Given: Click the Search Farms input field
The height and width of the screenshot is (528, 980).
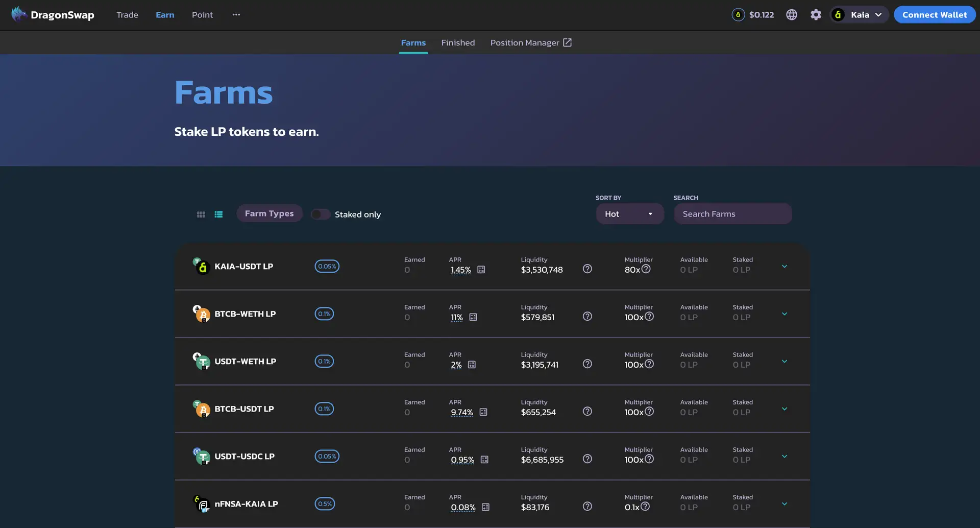Looking at the screenshot, I should click(732, 214).
